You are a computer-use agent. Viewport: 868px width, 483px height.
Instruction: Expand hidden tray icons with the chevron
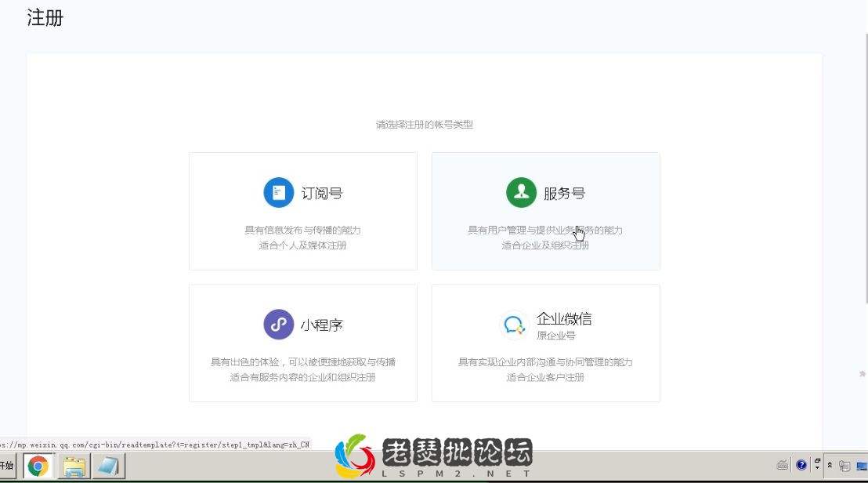coord(830,465)
